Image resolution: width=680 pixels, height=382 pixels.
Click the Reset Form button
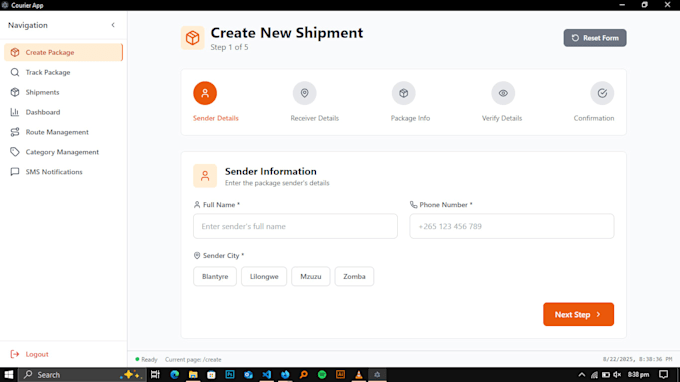595,38
